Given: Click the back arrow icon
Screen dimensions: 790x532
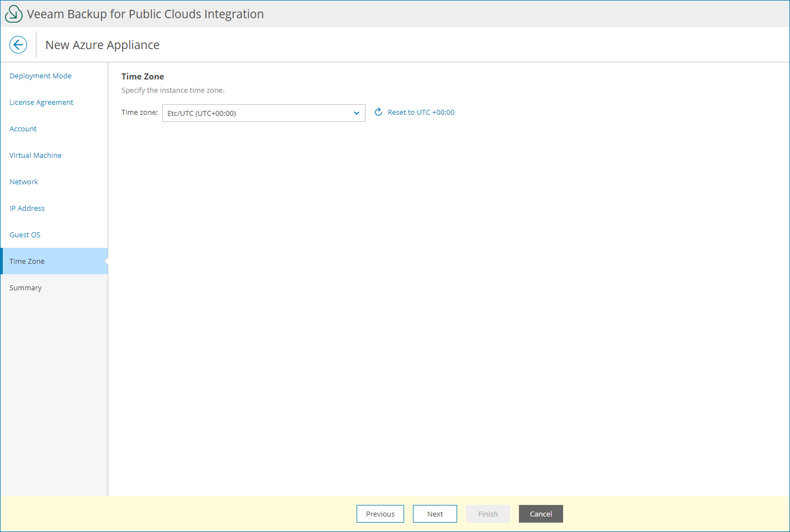Looking at the screenshot, I should (18, 45).
